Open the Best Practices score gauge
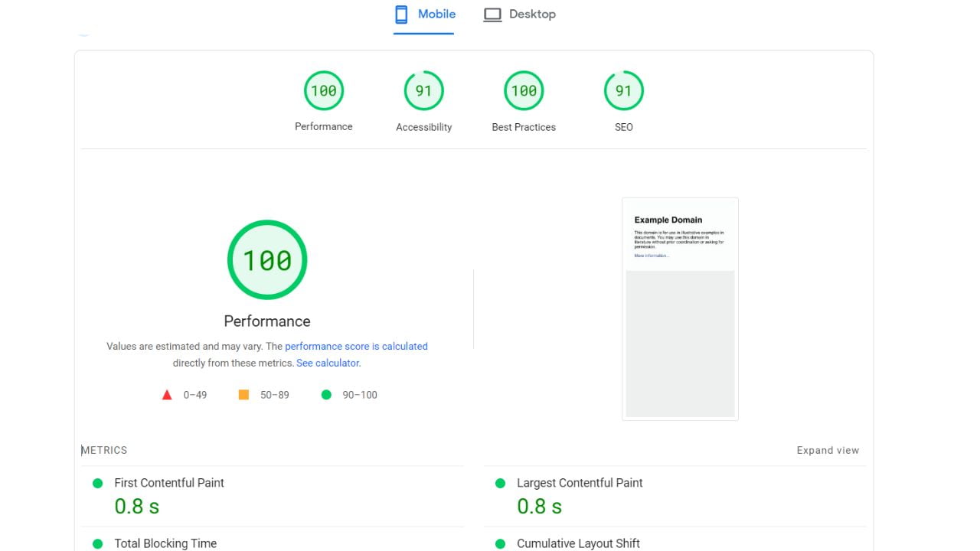The width and height of the screenshot is (980, 551). coord(524,90)
